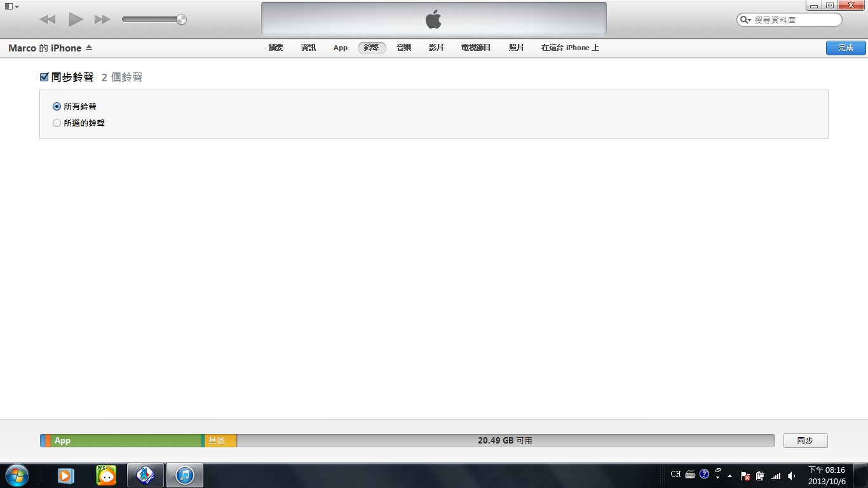This screenshot has width=868, height=488.
Task: Switch to the App tab
Action: tap(341, 48)
